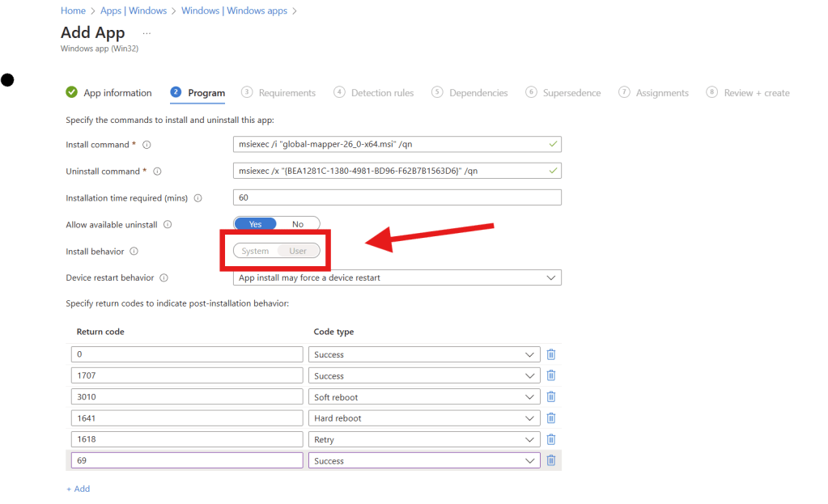Choose System install behavior
The height and width of the screenshot is (504, 828).
255,251
